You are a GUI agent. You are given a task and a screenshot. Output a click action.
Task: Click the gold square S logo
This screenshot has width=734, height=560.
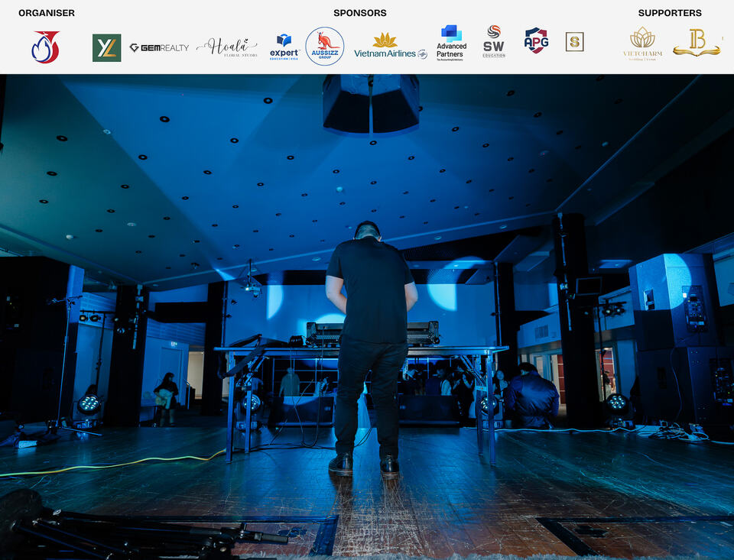point(574,42)
